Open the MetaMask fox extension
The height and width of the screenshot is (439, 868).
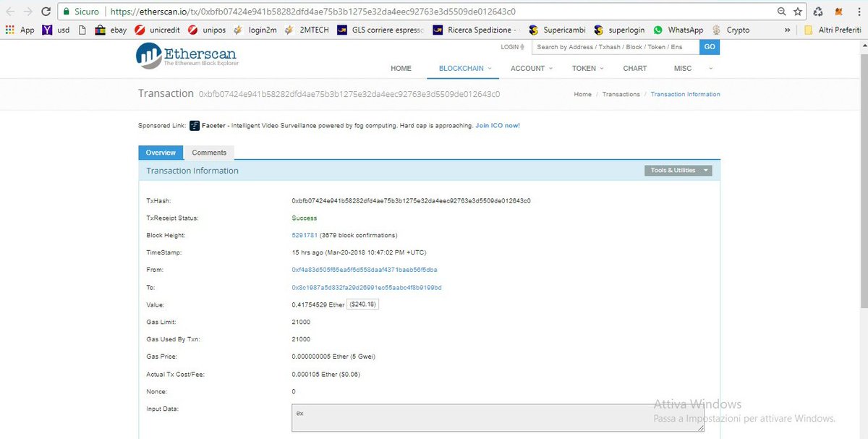coord(838,12)
